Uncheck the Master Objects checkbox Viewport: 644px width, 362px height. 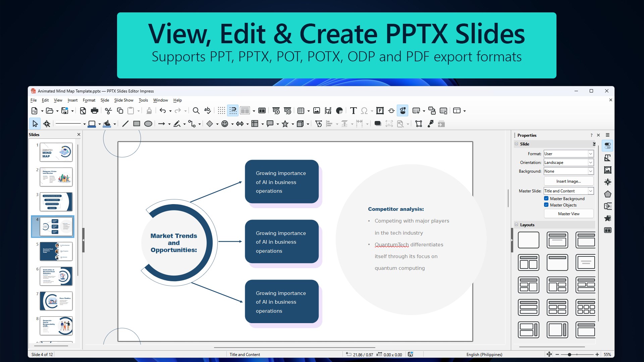point(546,205)
